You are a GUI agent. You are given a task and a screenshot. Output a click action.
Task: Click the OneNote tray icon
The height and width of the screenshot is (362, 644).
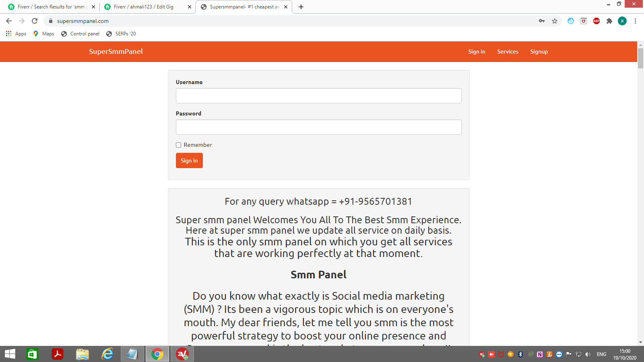pos(540,354)
